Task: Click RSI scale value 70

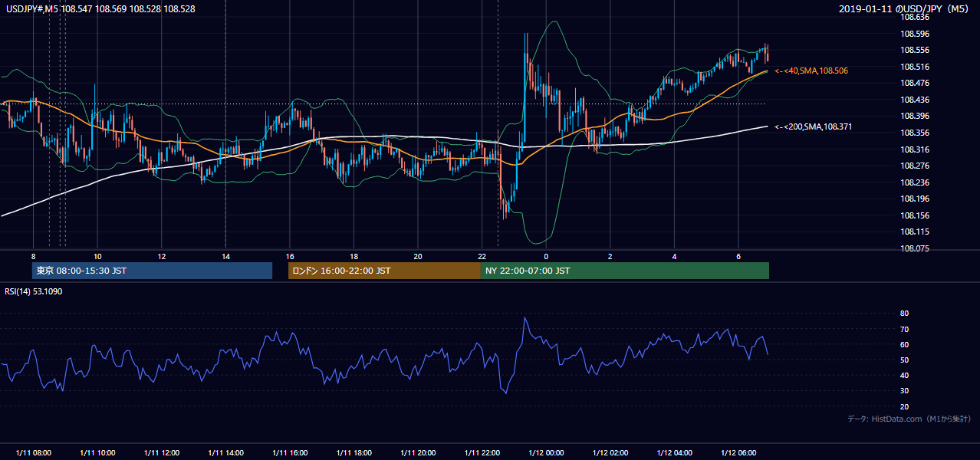Action: point(904,329)
